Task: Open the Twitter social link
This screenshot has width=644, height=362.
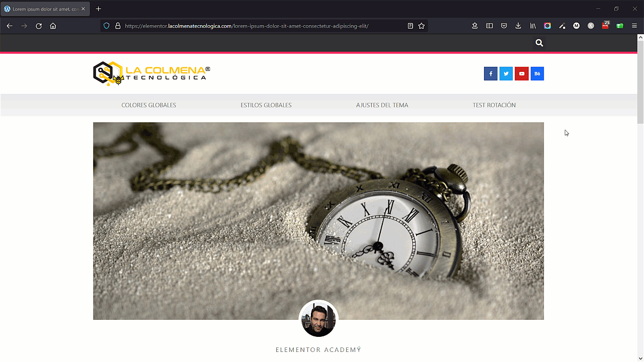Action: pos(506,74)
